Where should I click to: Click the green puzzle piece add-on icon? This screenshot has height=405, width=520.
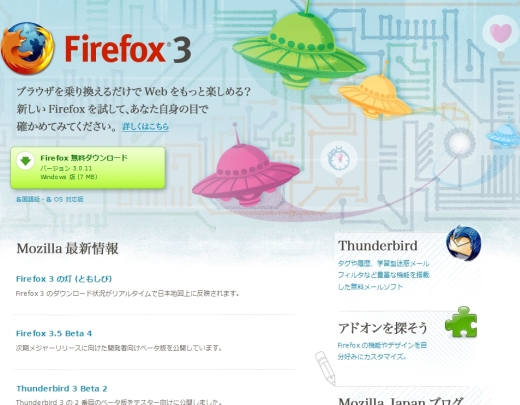(461, 322)
